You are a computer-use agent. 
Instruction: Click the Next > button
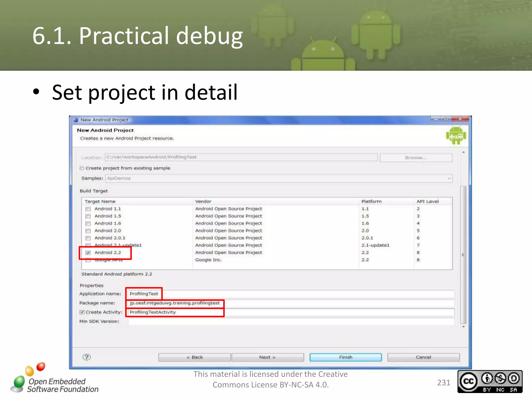coord(268,357)
